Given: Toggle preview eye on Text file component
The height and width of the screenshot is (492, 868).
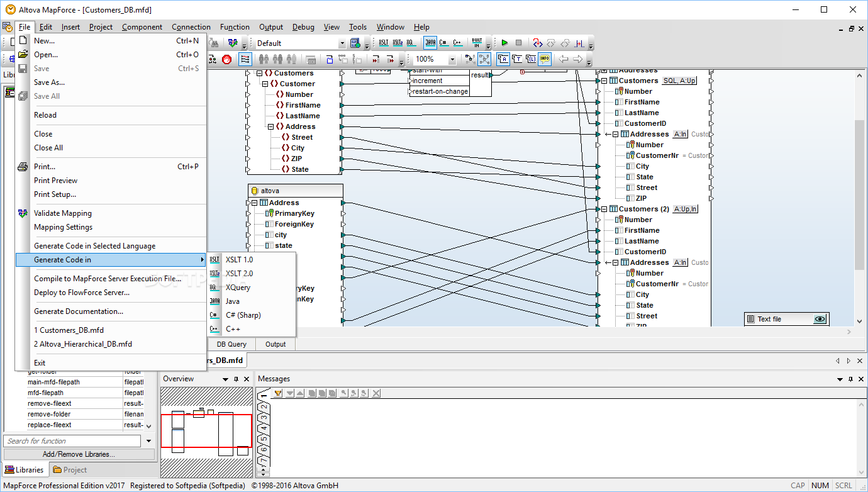Looking at the screenshot, I should tap(820, 319).
